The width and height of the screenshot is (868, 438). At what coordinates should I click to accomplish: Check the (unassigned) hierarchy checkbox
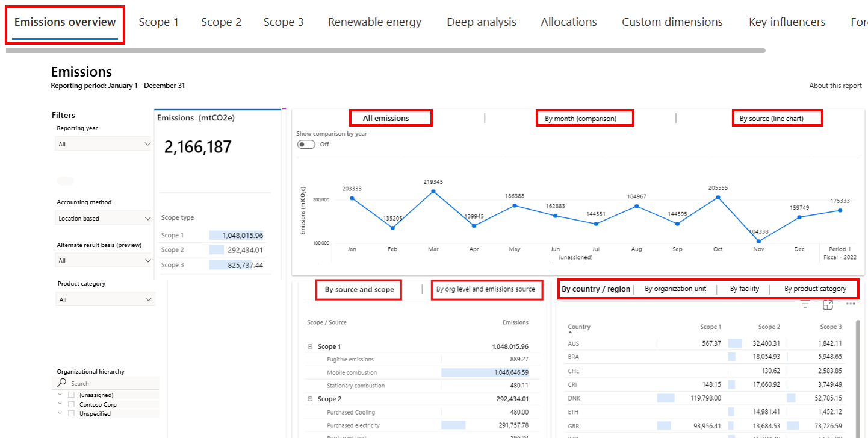71,395
